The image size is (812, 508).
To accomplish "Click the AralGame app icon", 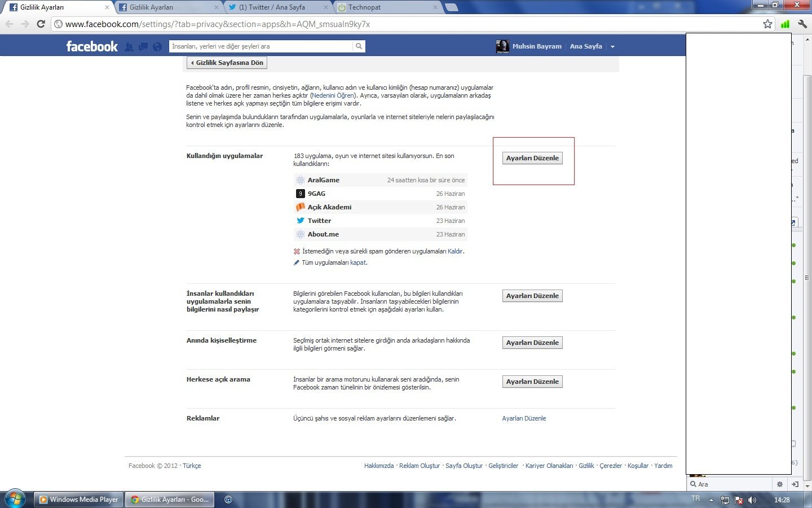I will coord(301,180).
